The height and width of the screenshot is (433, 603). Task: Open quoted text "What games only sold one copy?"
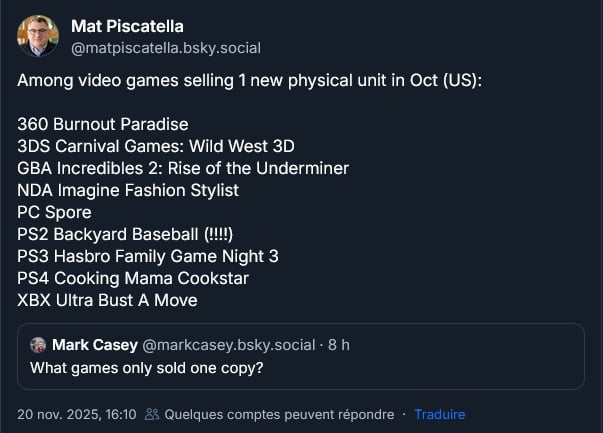[x=144, y=367]
